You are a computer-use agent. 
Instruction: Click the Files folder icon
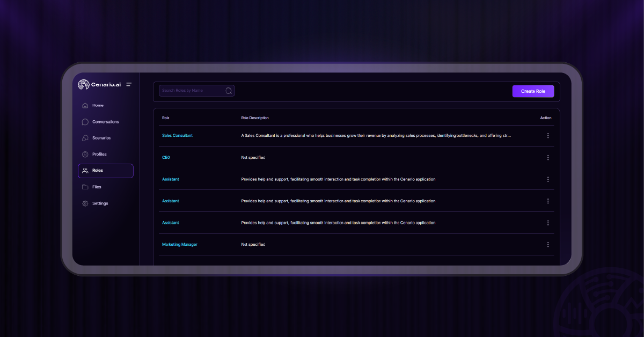point(85,187)
